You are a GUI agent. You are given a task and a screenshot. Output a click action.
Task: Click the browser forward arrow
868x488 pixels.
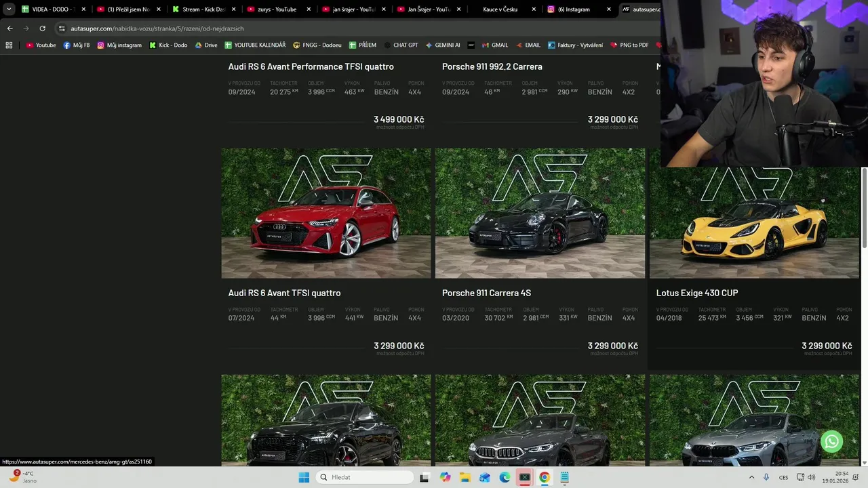click(26, 28)
